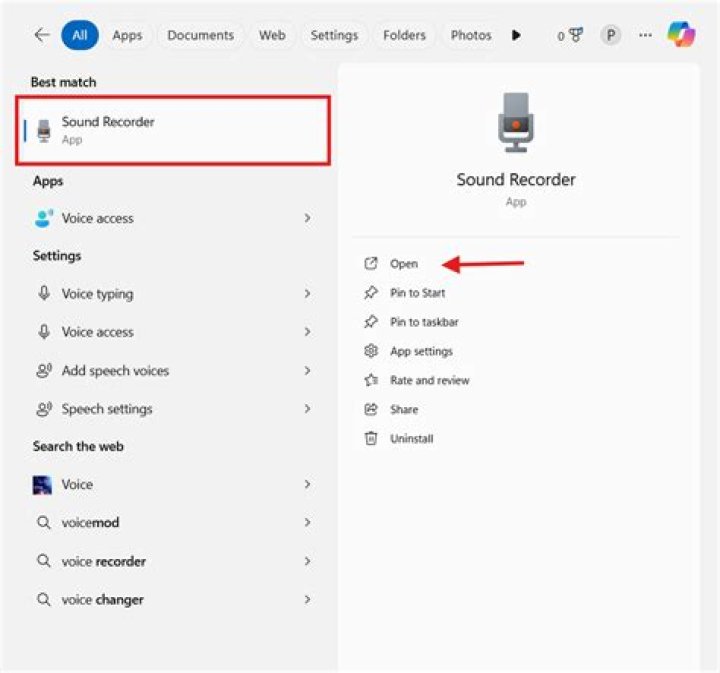Expand the voicemod suggestion chevron

[308, 522]
